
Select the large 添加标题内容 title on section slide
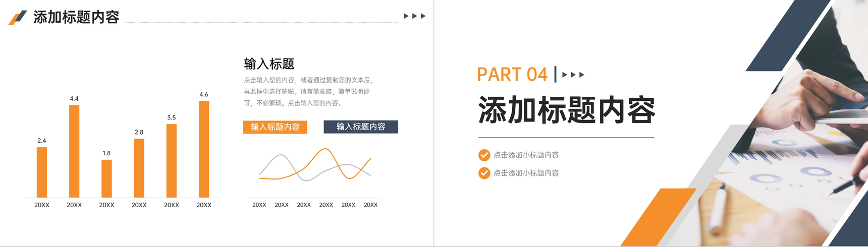[567, 110]
